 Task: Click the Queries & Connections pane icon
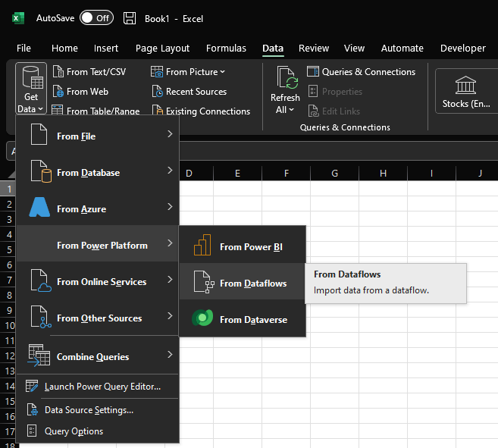point(313,71)
